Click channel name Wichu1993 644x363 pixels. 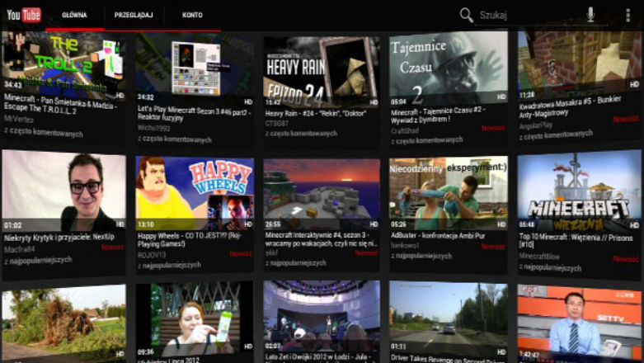pos(153,128)
